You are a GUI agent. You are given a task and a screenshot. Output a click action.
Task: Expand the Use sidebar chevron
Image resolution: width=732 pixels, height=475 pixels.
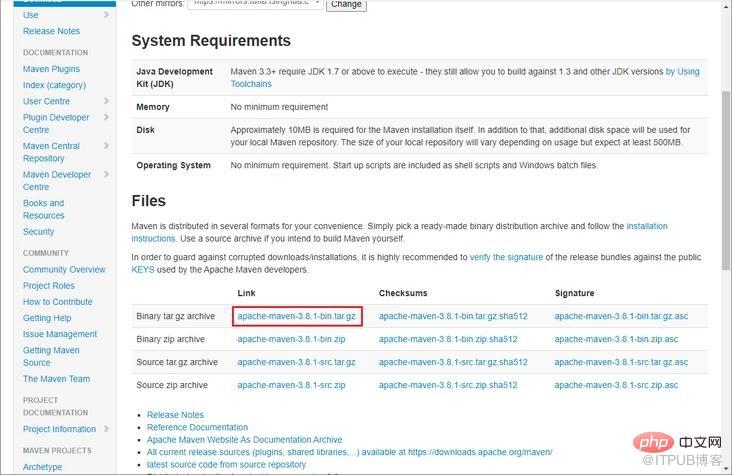(106, 14)
